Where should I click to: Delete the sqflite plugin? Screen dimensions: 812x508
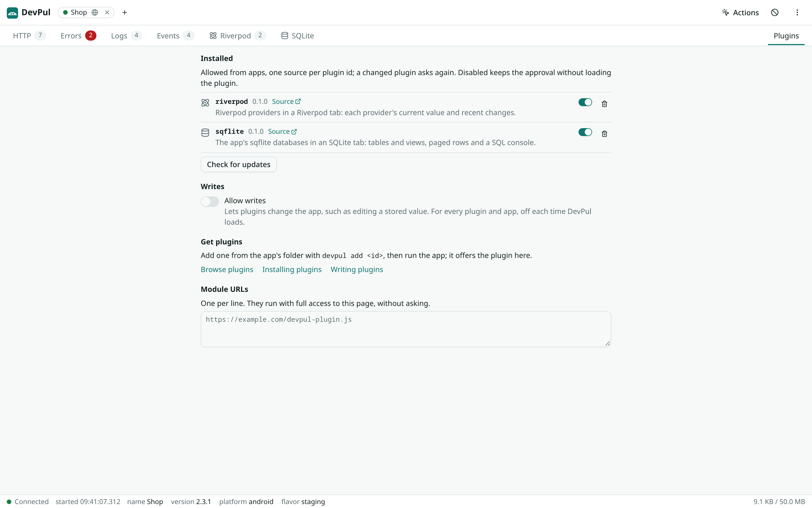click(604, 134)
